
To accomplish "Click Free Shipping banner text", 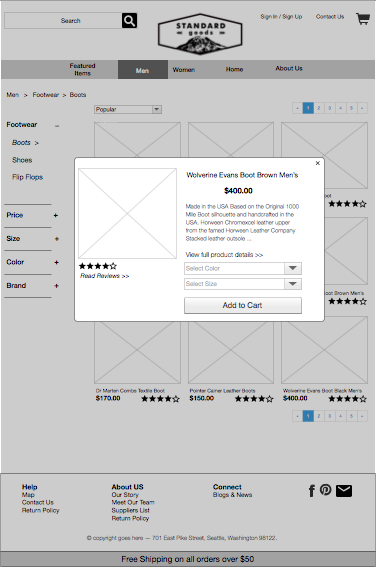I will [188, 559].
